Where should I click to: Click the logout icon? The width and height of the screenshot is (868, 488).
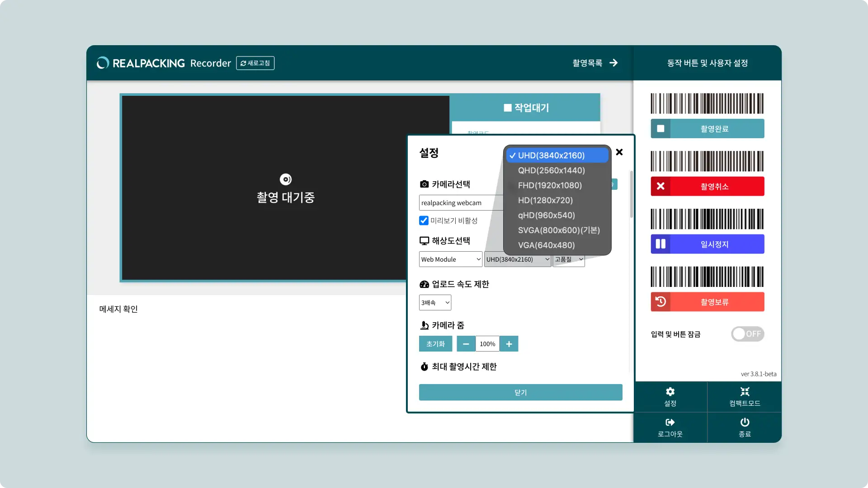(670, 422)
